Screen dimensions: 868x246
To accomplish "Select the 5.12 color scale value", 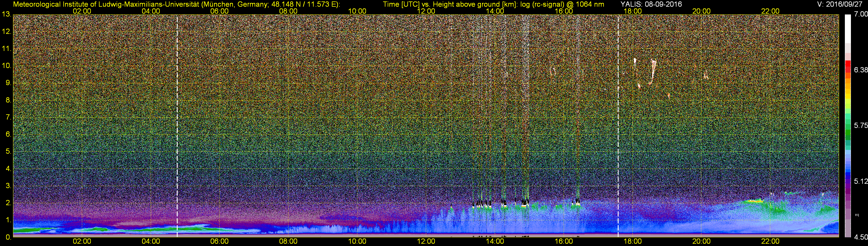I will (861, 181).
